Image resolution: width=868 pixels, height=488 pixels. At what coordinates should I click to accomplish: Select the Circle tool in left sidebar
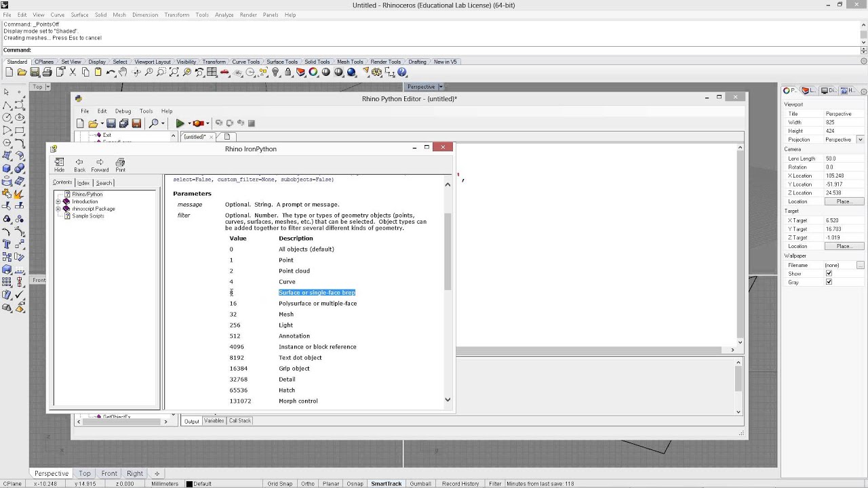7,117
